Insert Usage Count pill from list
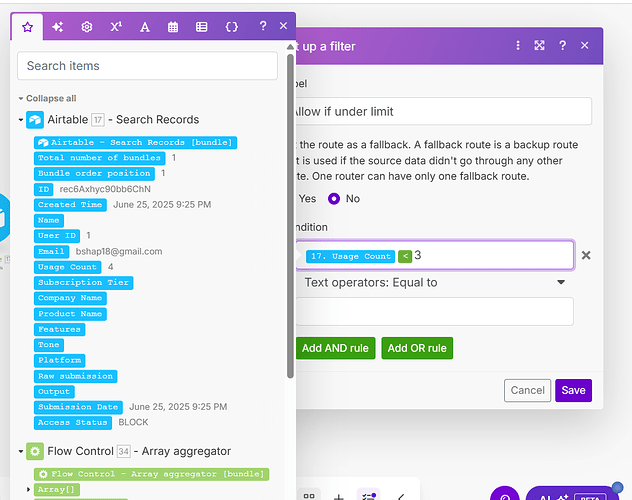This screenshot has width=632, height=500. (67, 267)
